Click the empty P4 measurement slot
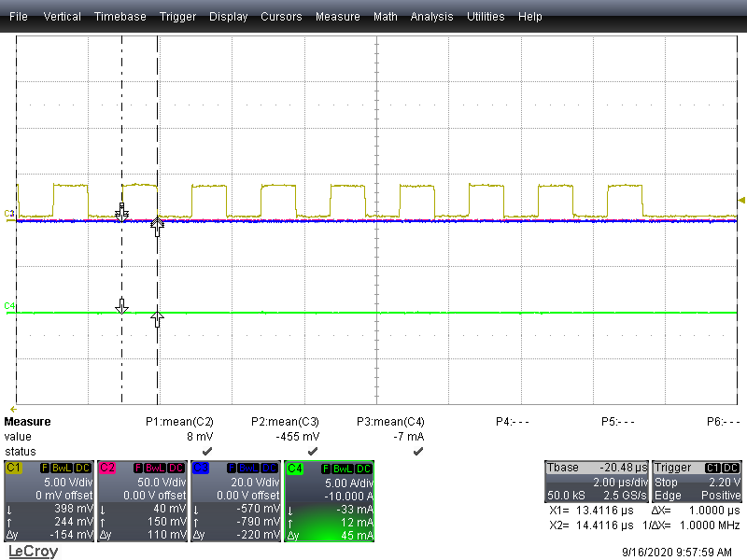The image size is (747, 560). (514, 422)
